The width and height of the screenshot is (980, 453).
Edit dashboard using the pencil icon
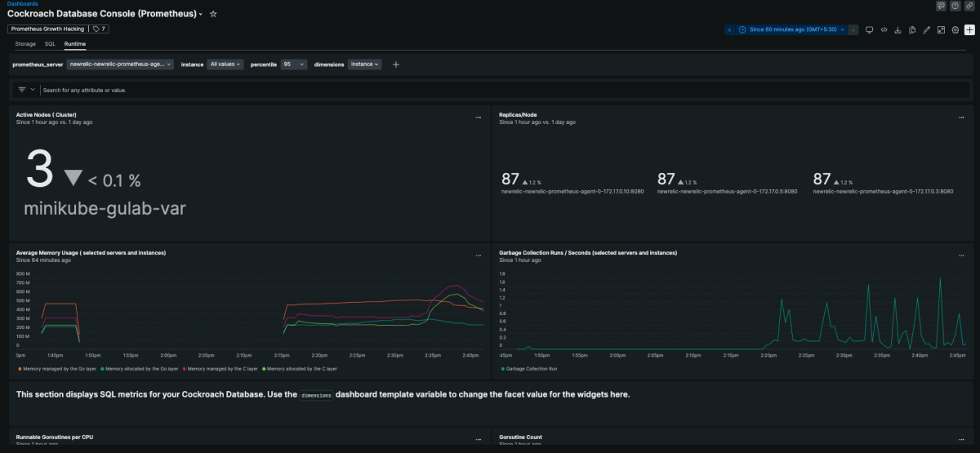coord(926,29)
